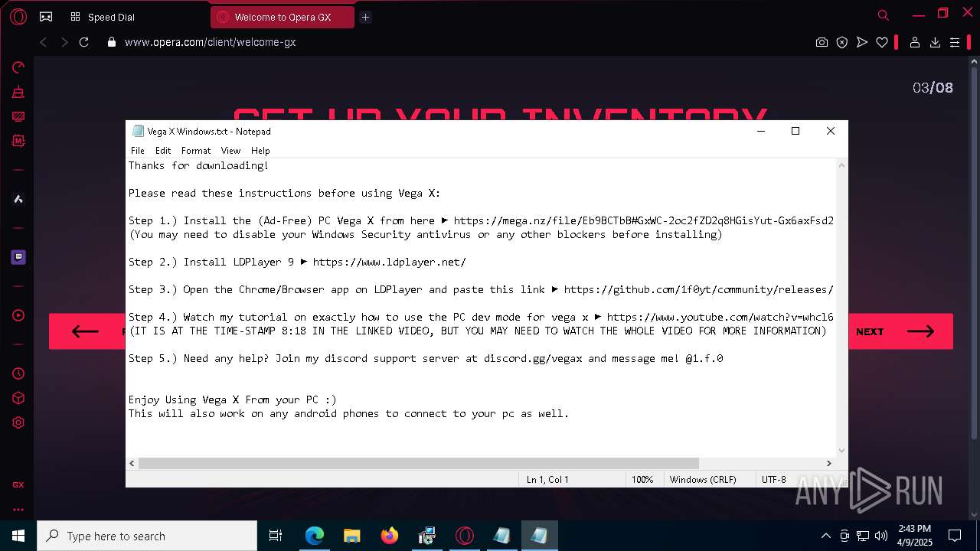Open the paper-plane send icon in toolbar
Viewport: 980px width, 551px height.
pos(862,43)
